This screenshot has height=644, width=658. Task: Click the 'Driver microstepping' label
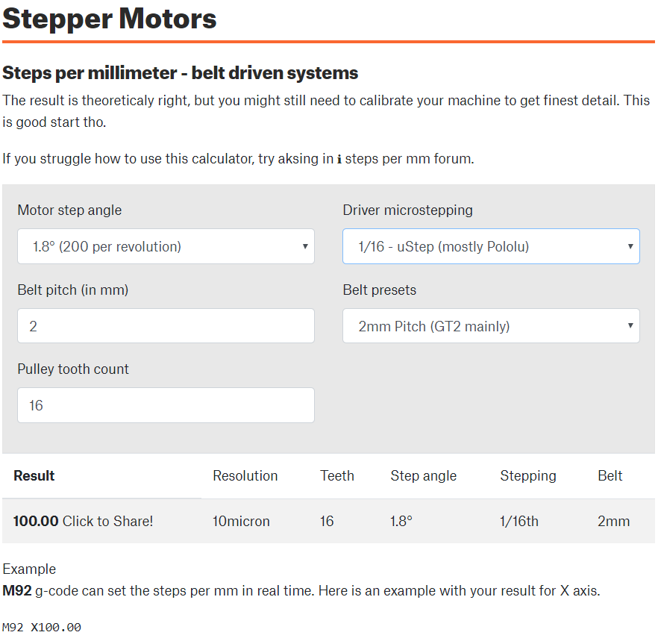[x=407, y=210]
